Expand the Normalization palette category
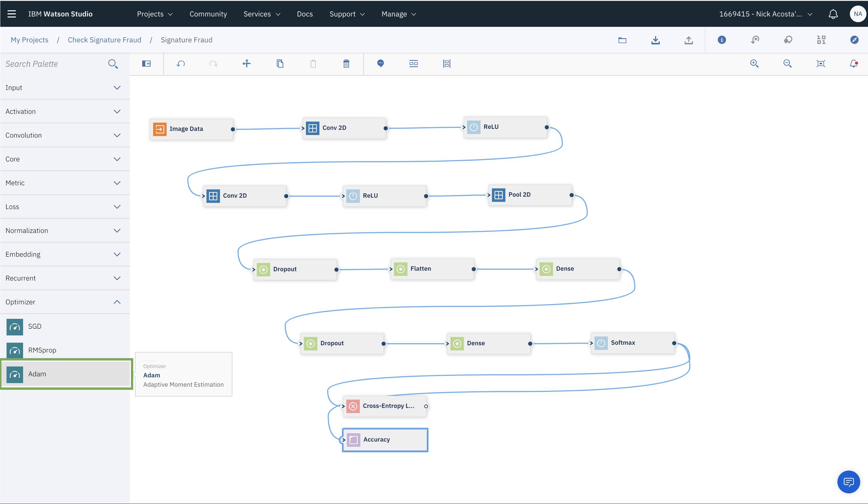 [65, 230]
